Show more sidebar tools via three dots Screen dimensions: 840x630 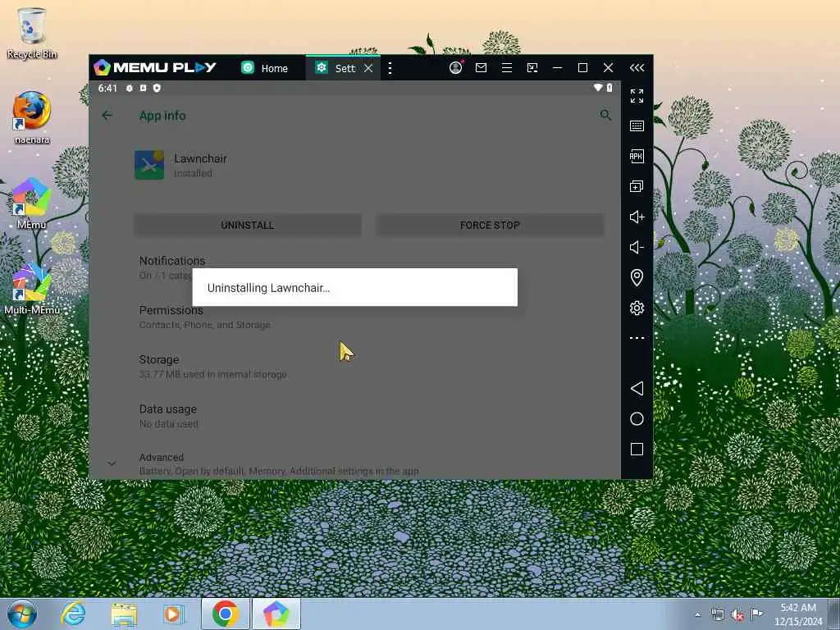637,338
